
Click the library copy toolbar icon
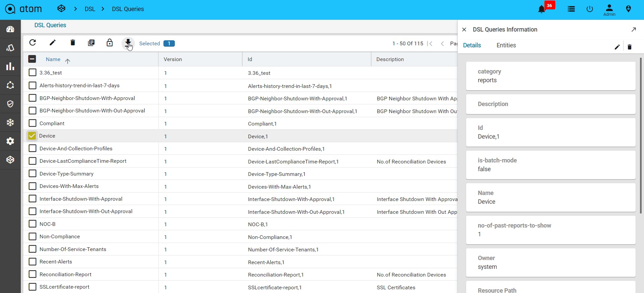[x=91, y=43]
